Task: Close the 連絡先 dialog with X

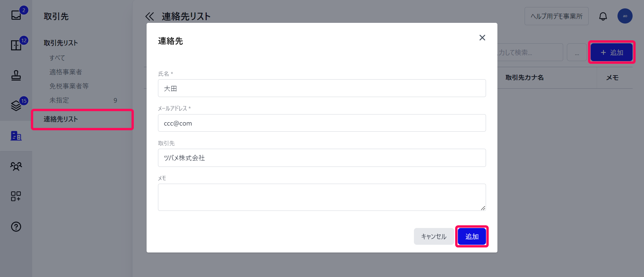Action: (482, 38)
